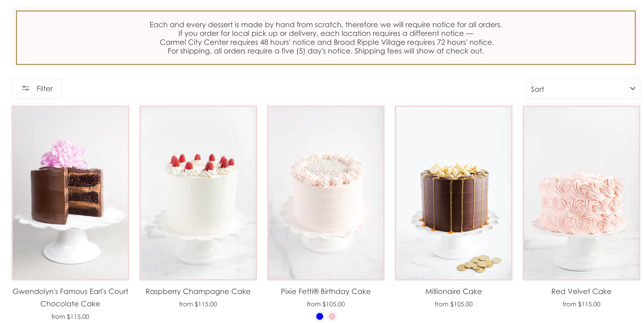The height and width of the screenshot is (323, 644).
Task: Click the Millionaire Cake title link
Action: click(x=453, y=291)
